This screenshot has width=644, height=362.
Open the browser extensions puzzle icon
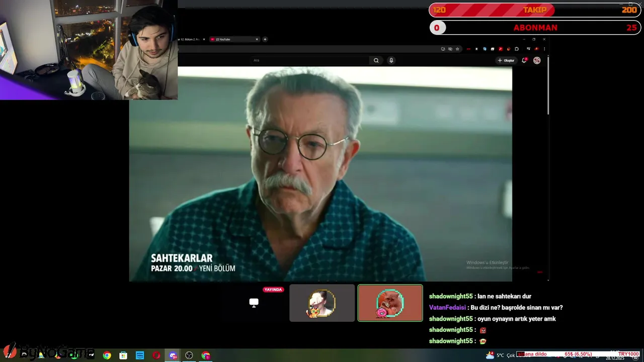click(x=517, y=49)
